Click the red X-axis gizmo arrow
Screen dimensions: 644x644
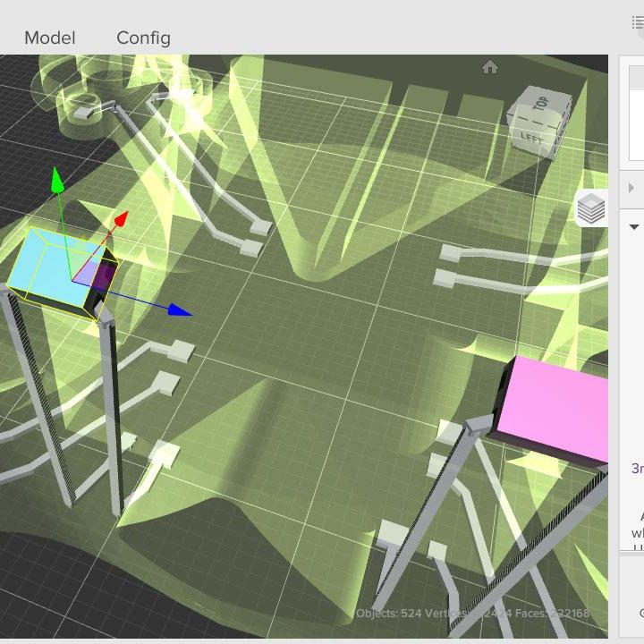(x=121, y=218)
